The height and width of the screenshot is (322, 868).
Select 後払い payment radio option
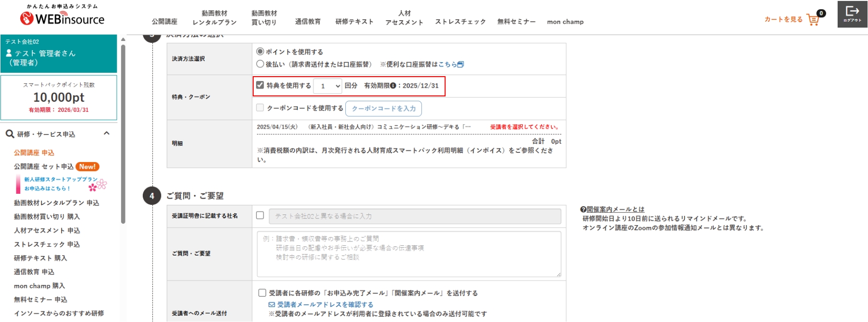pos(260,64)
